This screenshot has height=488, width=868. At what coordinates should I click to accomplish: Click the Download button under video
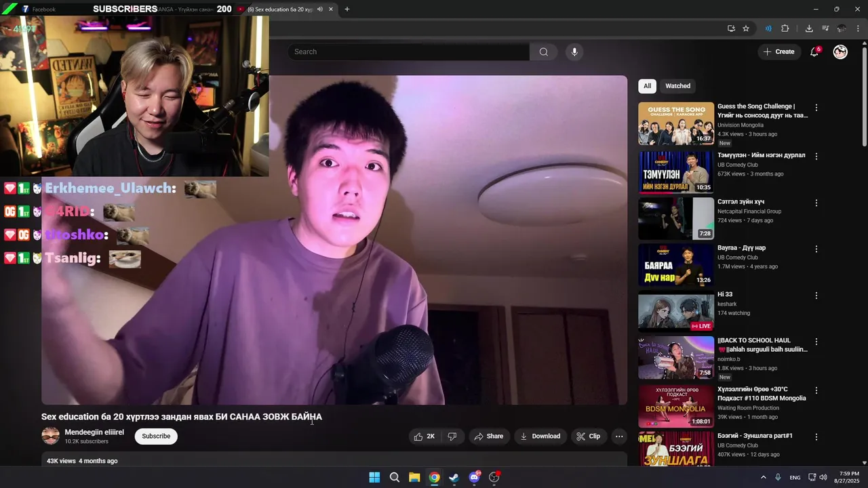[540, 436]
